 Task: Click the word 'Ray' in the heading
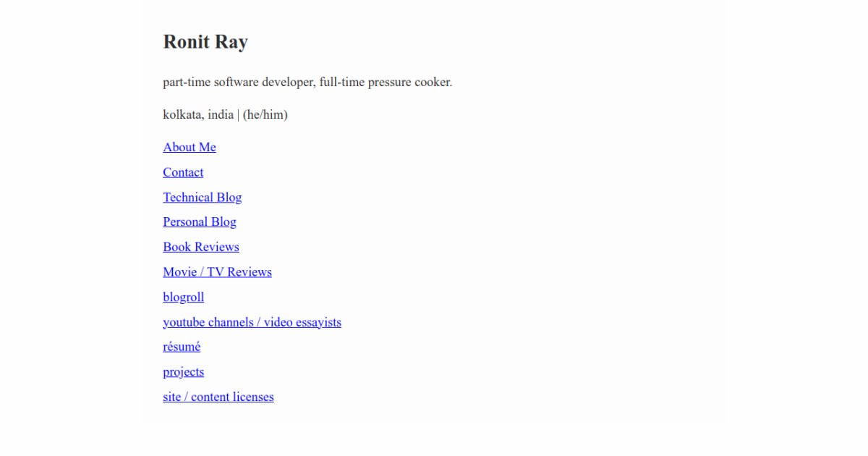click(x=232, y=42)
